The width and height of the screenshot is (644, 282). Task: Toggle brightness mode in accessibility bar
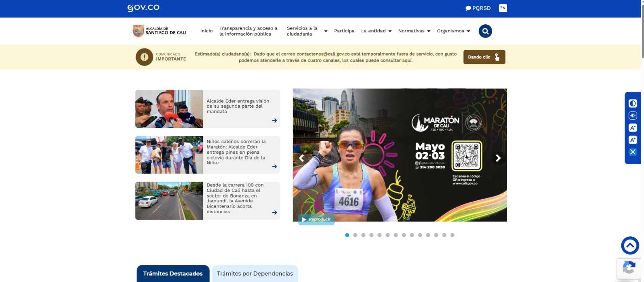point(633,116)
